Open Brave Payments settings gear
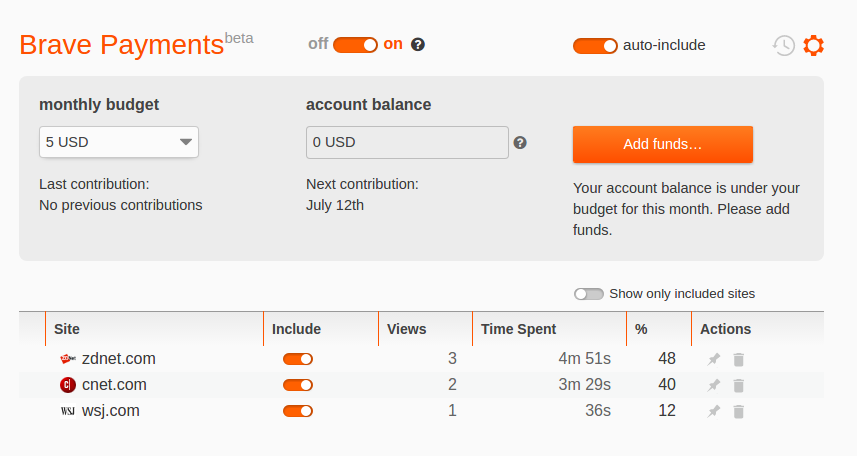857x456 pixels. click(814, 45)
